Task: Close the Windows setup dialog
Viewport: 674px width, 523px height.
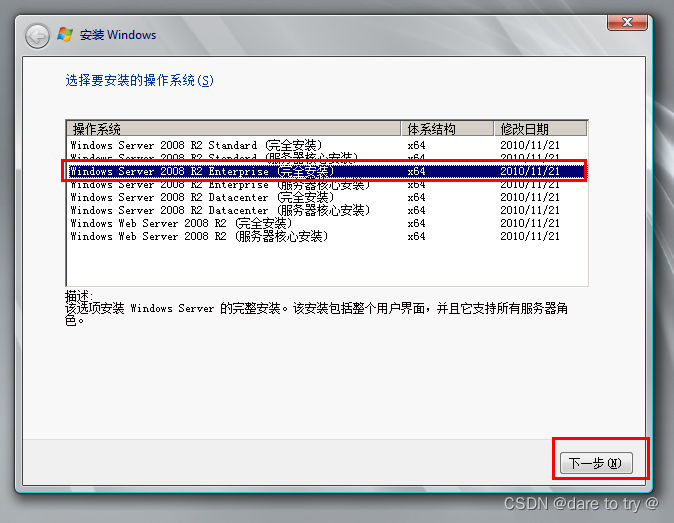Action: pos(627,22)
